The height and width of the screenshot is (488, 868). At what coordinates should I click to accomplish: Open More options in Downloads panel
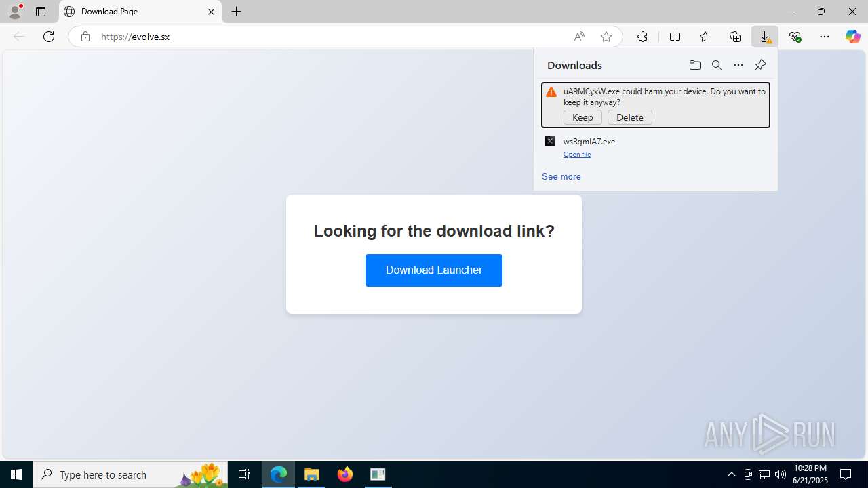tap(738, 65)
